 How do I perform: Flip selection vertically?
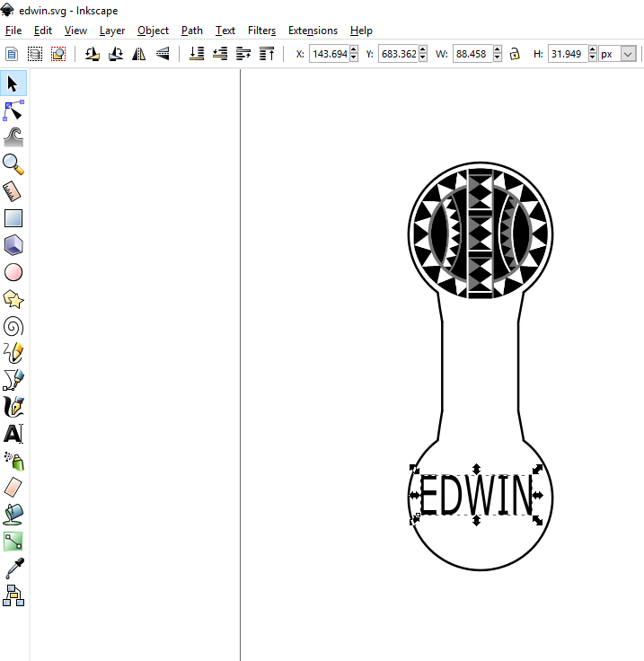pos(163,54)
